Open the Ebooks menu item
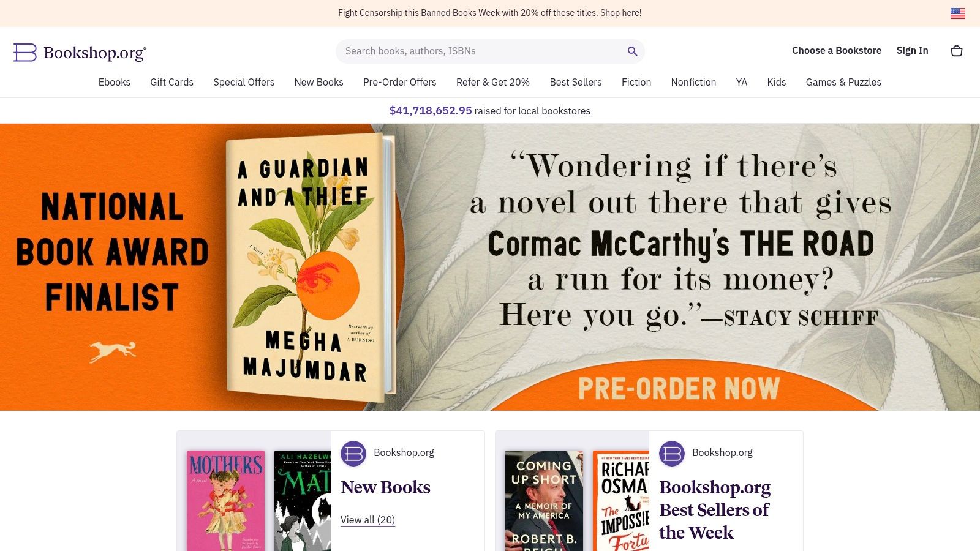The height and width of the screenshot is (551, 980). 115,82
